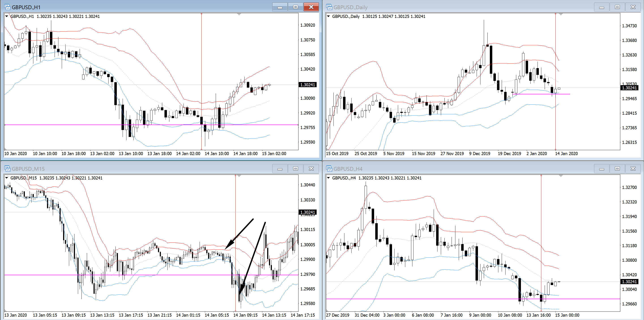The height and width of the screenshot is (320, 644).
Task: Click the chart shift marker on Daily chart
Action: pos(561,15)
